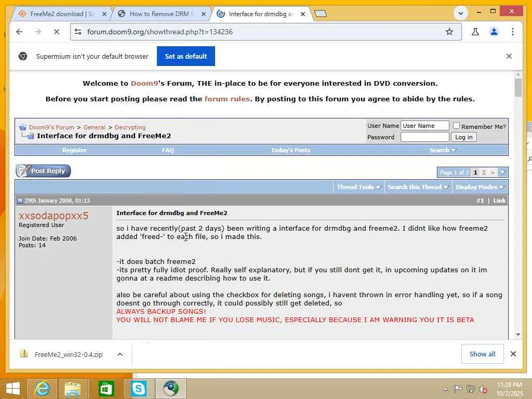Open site information icon in address bar
The width and height of the screenshot is (532, 399).
[78, 32]
